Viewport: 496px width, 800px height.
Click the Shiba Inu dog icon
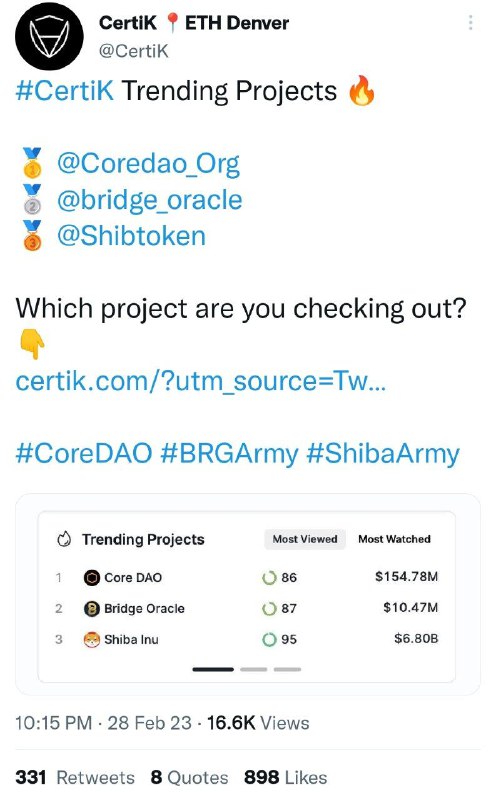(x=91, y=639)
